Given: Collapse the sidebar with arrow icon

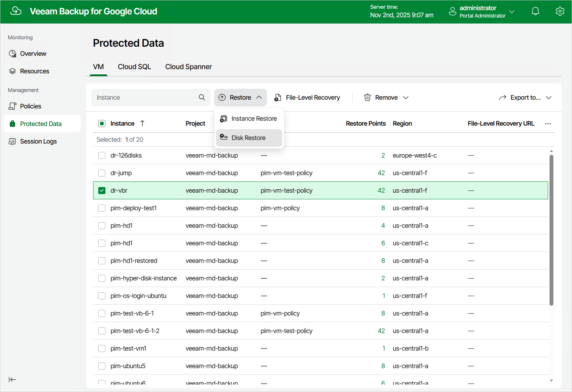Looking at the screenshot, I should tap(12, 379).
